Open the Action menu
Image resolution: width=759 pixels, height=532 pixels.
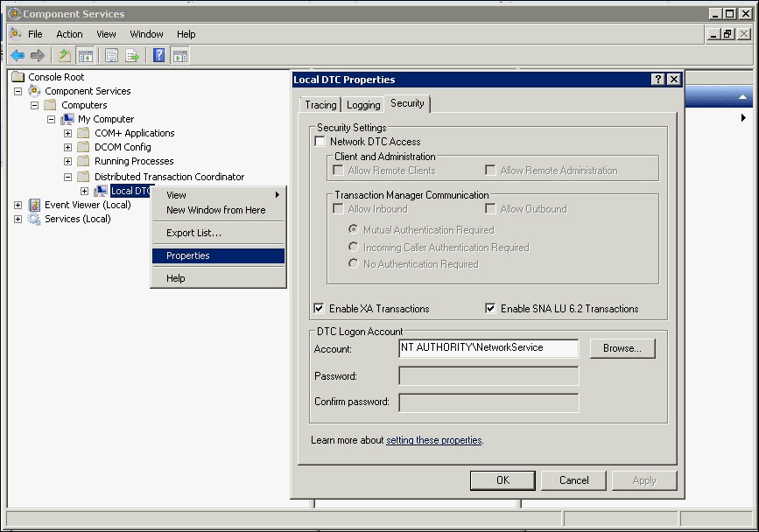coord(69,34)
